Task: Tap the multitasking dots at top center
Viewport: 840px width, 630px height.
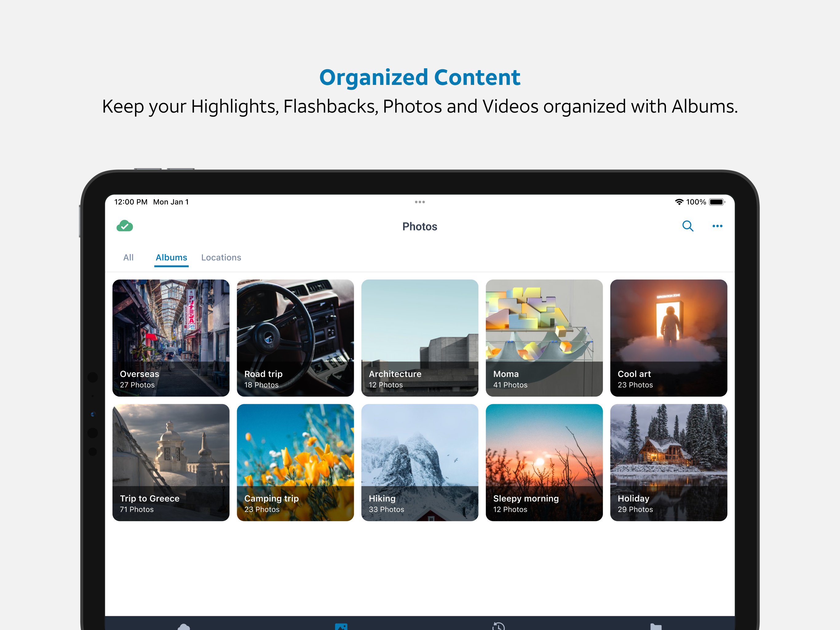Action: coord(420,202)
